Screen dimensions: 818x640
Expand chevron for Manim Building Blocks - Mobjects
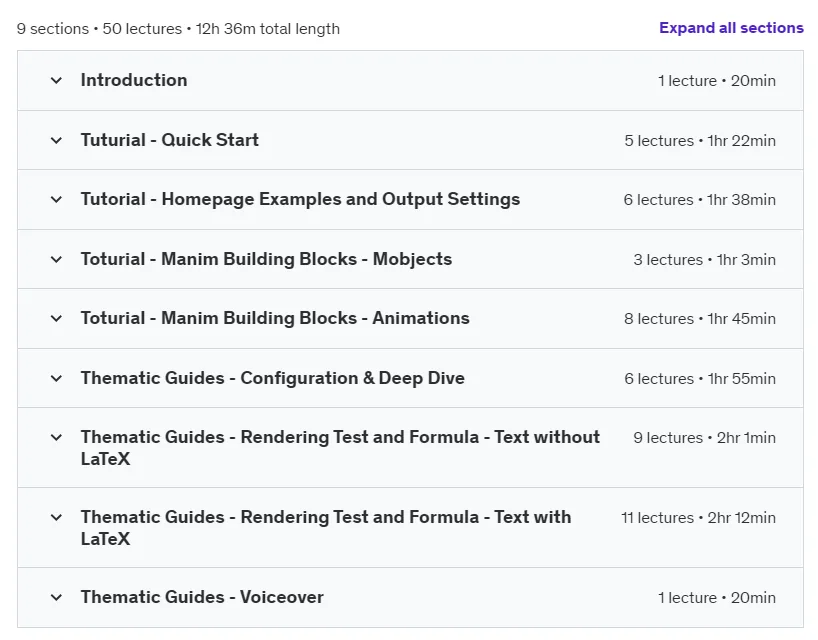point(56,259)
